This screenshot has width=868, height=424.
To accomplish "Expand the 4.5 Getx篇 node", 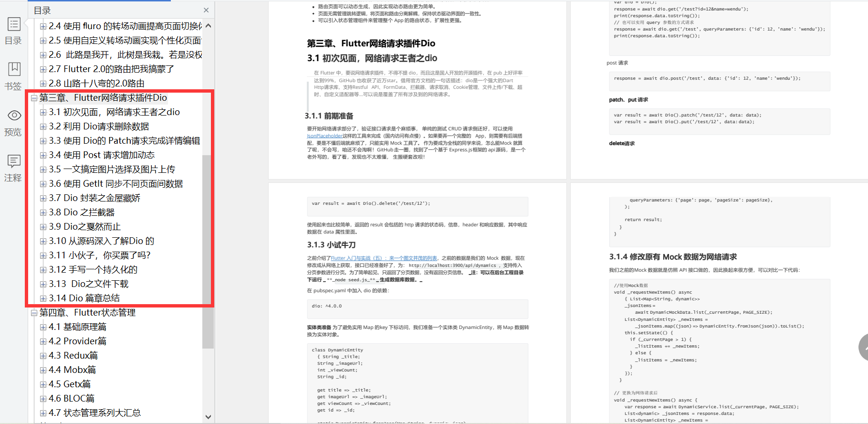I will point(43,385).
